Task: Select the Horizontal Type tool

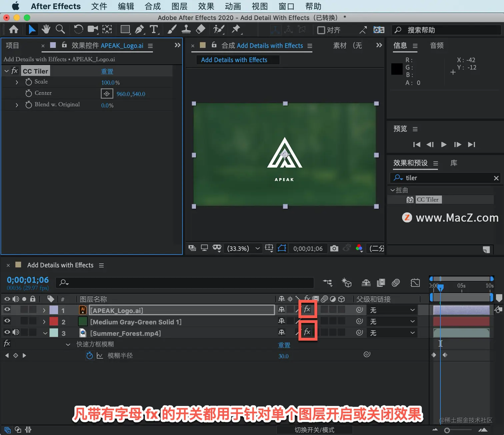Action: click(154, 30)
